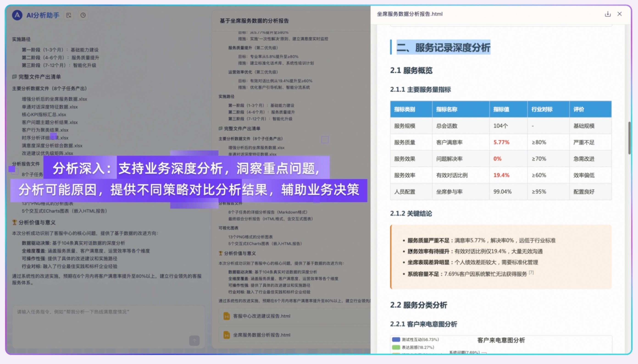Viewport: 638px width, 364px height.
Task: Click the AI分析助手 logo icon
Action: pos(17,15)
